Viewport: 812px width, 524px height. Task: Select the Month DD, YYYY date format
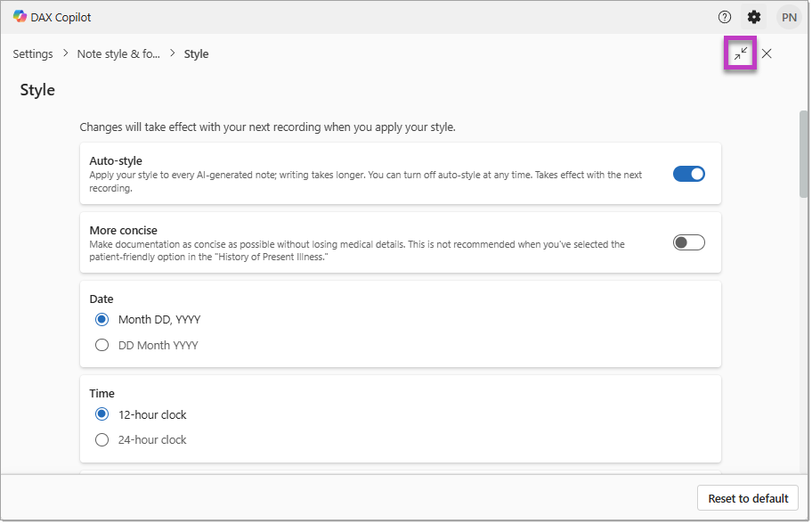tap(101, 319)
